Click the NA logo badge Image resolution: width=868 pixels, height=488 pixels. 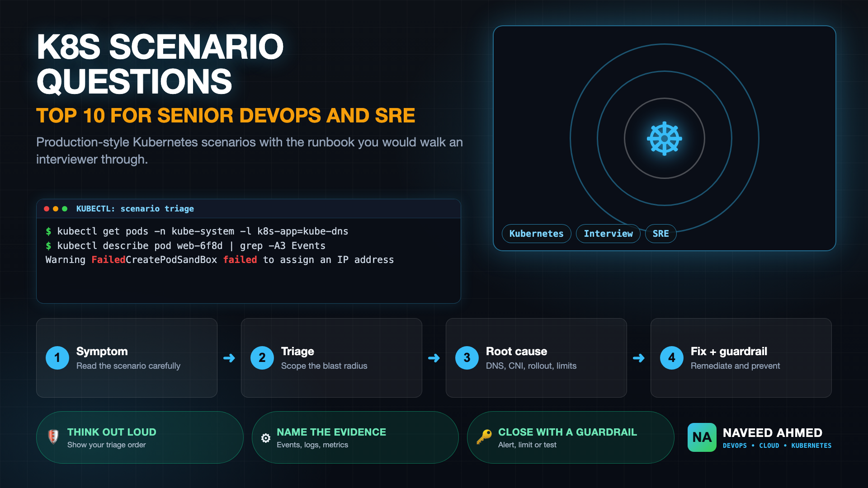tap(702, 437)
